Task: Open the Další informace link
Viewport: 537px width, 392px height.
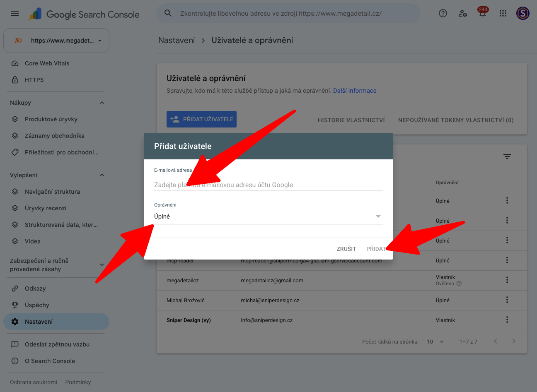Action: point(355,91)
